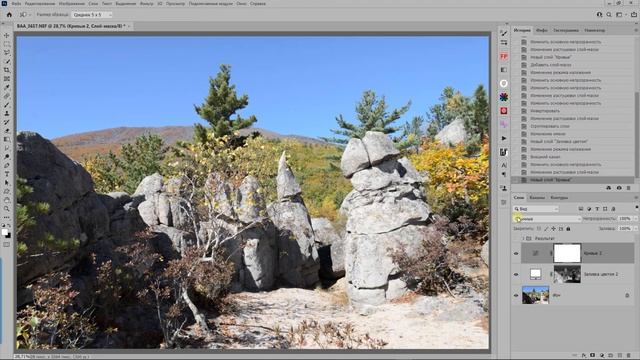Open the Файл menu
The width and height of the screenshot is (640, 360).
[16, 3]
